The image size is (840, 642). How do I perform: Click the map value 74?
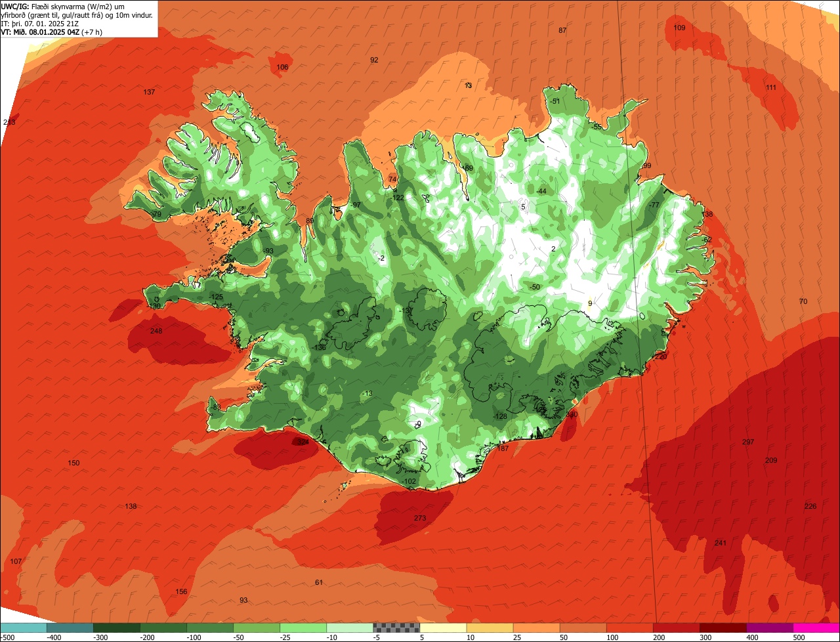coord(392,179)
